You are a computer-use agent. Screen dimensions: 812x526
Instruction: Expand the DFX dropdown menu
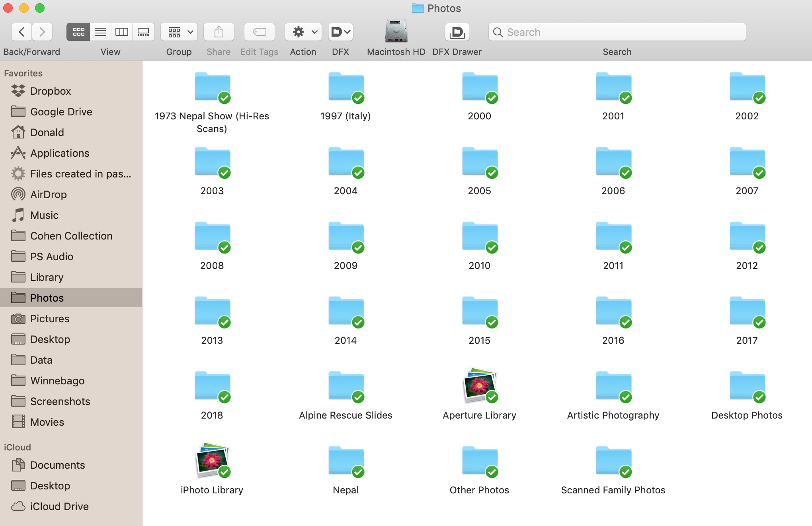[340, 32]
